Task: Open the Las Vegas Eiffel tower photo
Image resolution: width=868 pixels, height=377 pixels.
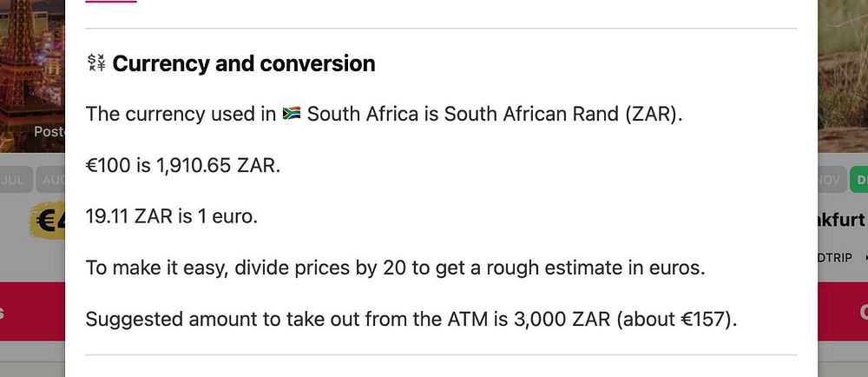Action: (x=32, y=76)
